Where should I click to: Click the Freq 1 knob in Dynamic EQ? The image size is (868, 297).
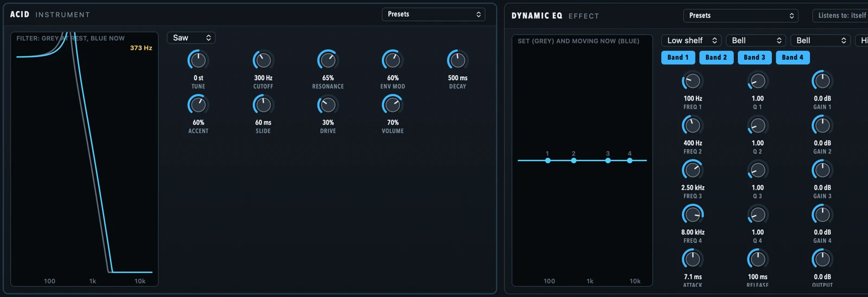click(x=693, y=81)
